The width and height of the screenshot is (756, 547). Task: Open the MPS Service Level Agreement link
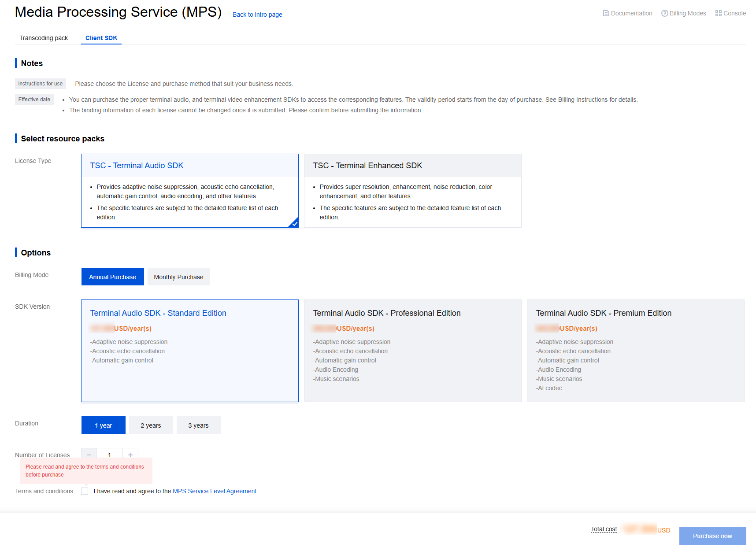point(215,491)
